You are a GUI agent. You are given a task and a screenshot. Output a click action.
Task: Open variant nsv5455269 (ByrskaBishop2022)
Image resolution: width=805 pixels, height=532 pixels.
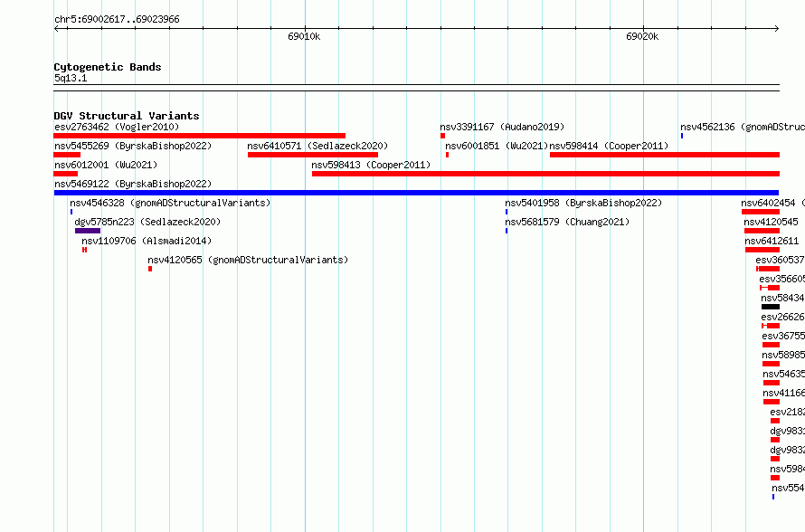point(133,146)
